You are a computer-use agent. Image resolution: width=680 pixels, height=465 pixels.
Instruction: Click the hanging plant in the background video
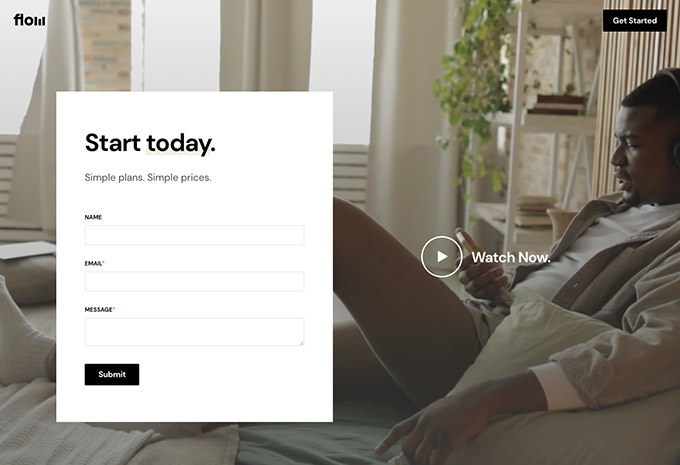(x=476, y=87)
